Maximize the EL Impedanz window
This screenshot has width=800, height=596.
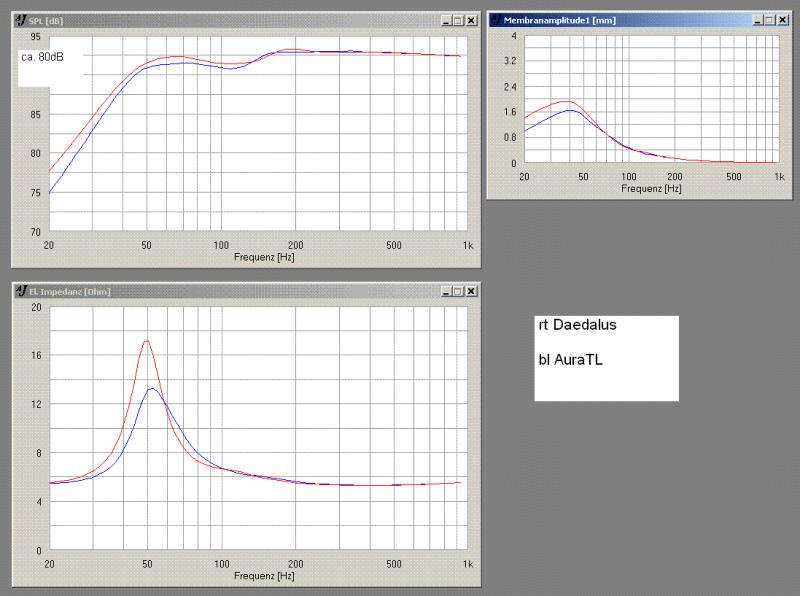pyautogui.click(x=458, y=291)
